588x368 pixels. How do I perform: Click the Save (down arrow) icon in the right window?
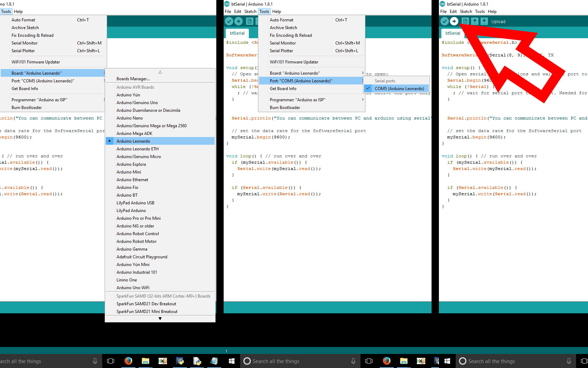484,21
